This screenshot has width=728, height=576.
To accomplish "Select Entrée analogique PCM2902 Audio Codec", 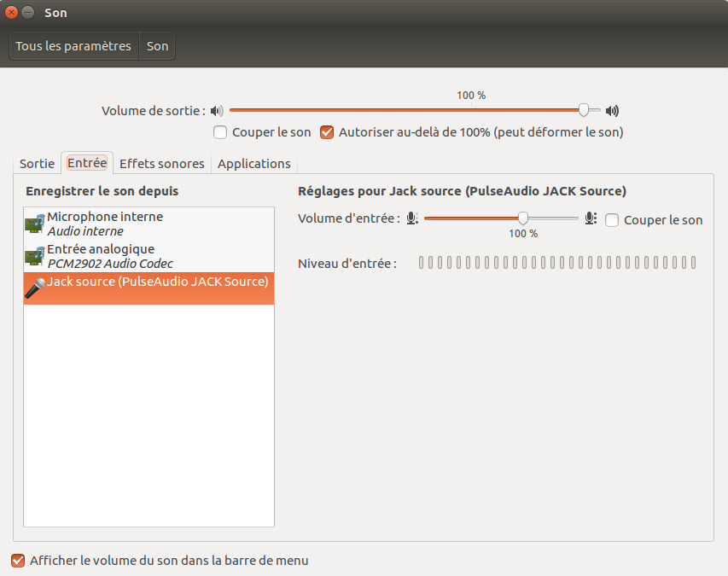I will pos(149,256).
